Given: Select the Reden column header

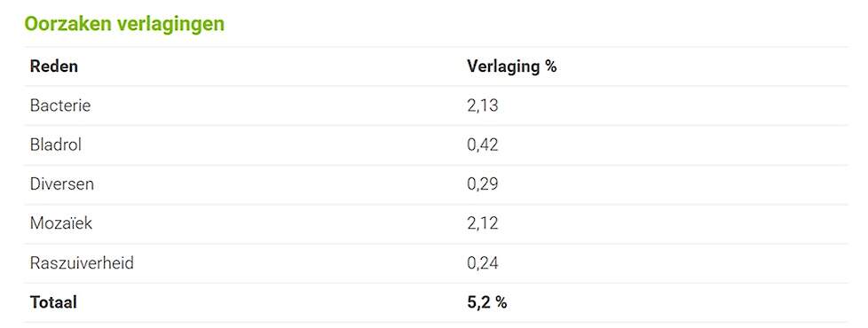Looking at the screenshot, I should [54, 66].
